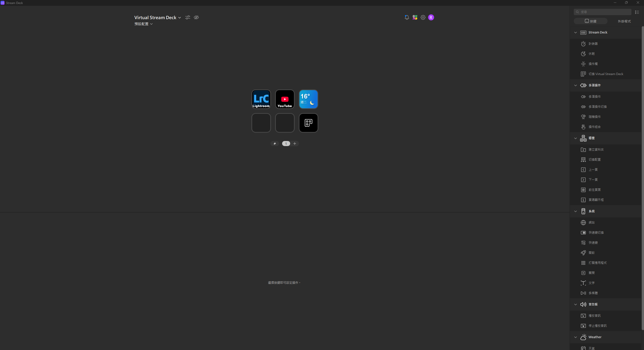
Task: Open the notifications bell icon
Action: [407, 17]
